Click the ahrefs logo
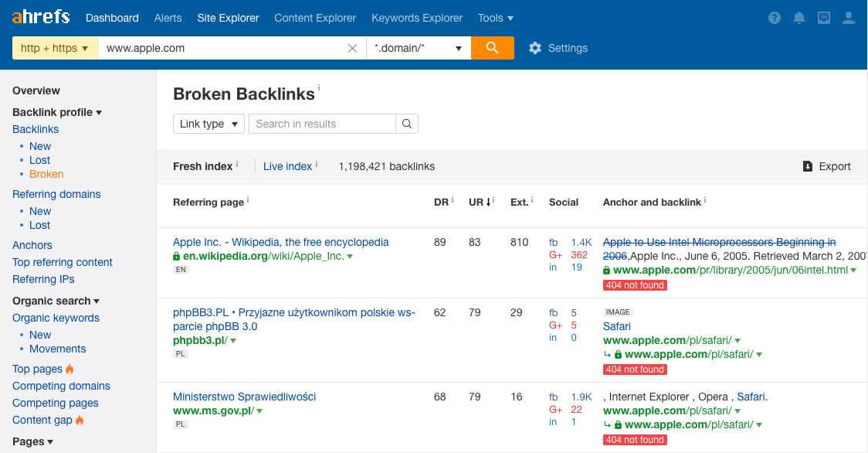The width and height of the screenshot is (868, 453). coord(41,17)
